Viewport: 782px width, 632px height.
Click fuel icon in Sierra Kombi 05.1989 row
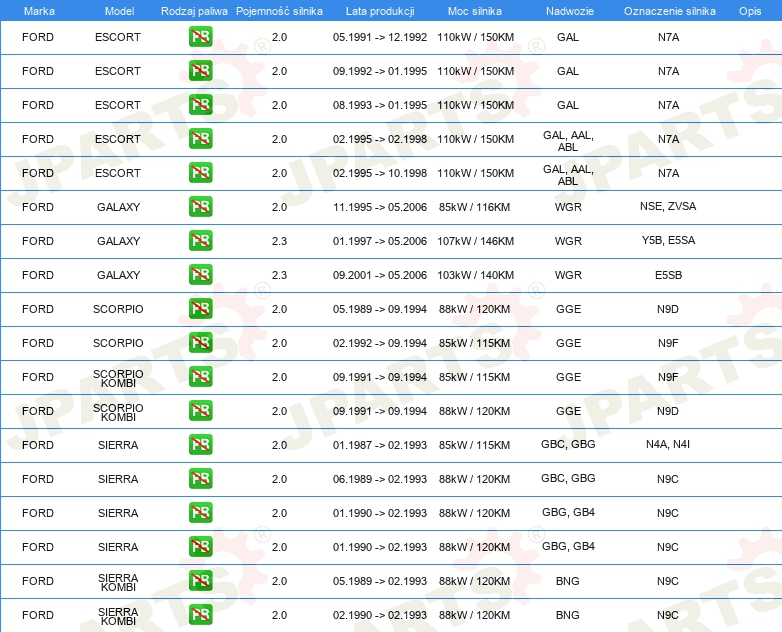coord(200,581)
